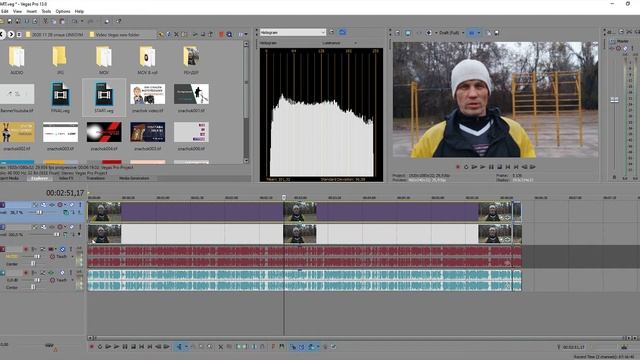Open the Touch automation mode dropdown on the red audio track

72,256
